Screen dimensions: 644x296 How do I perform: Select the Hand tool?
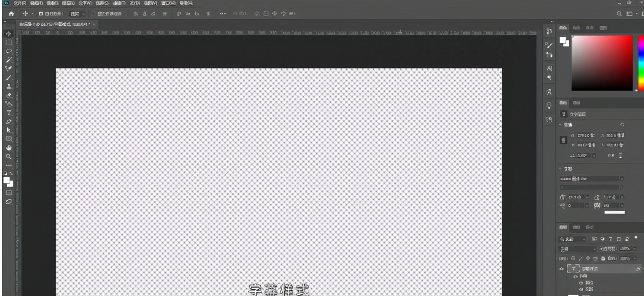[x=9, y=148]
